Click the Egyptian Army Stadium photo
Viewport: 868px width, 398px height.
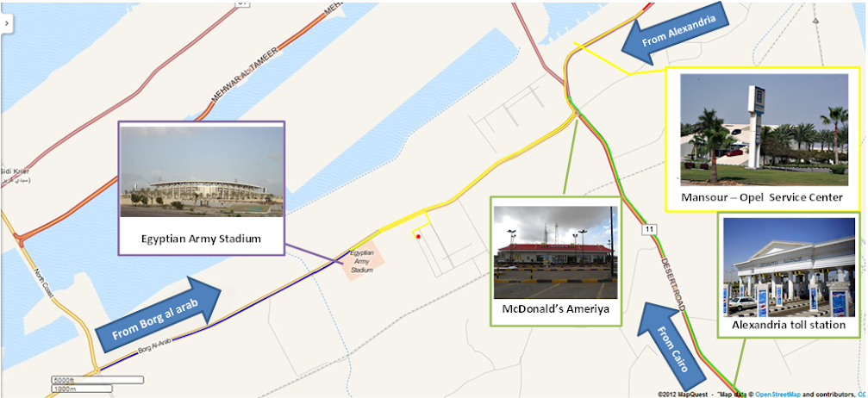tap(202, 172)
